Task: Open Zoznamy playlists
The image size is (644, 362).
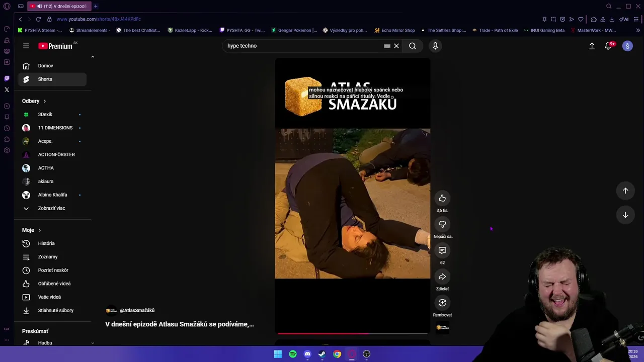Action: pyautogui.click(x=52, y=257)
